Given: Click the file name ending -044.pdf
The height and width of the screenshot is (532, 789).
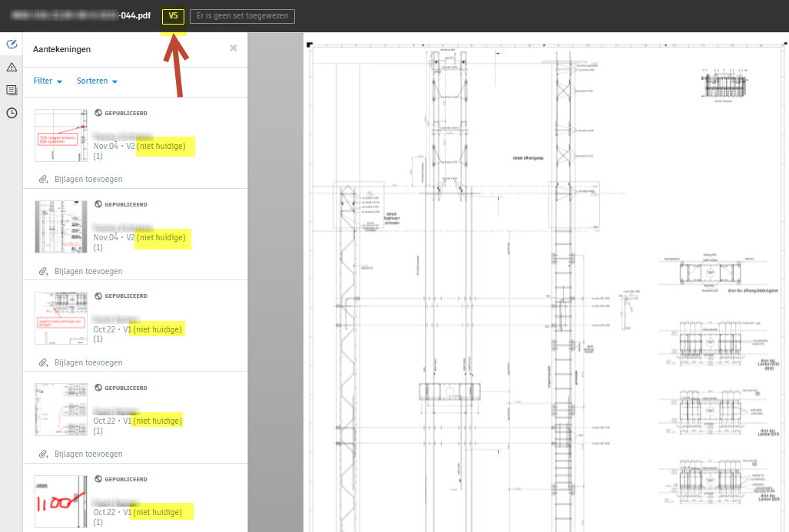Looking at the screenshot, I should [x=81, y=15].
